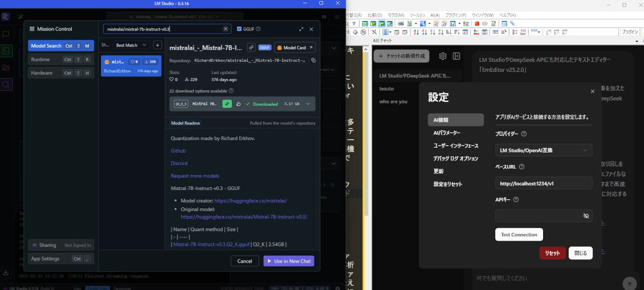Expand the Q3_K_S download option chevron
Screen dimensions: 644x290
point(308,104)
